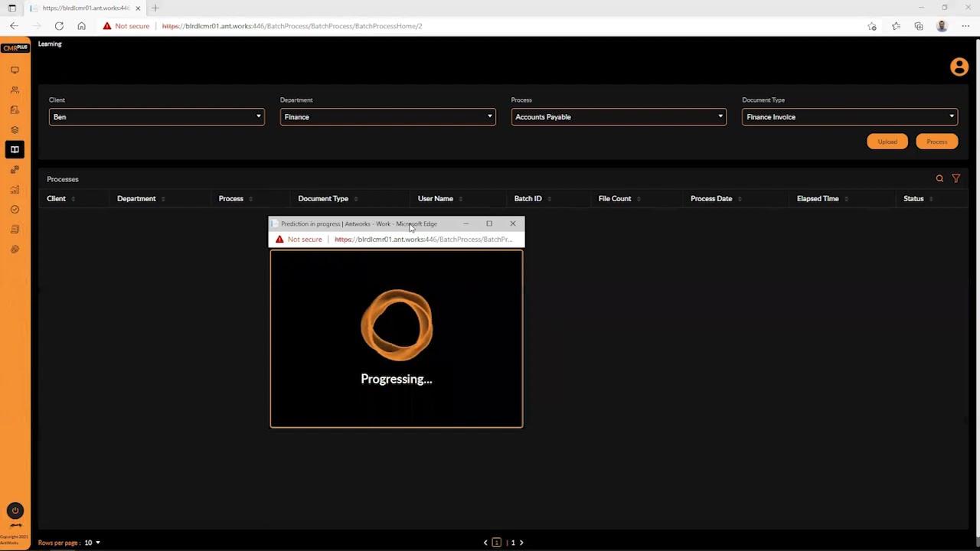This screenshot has width=980, height=551.
Task: Go to previous page arrow in pagination
Action: (485, 543)
